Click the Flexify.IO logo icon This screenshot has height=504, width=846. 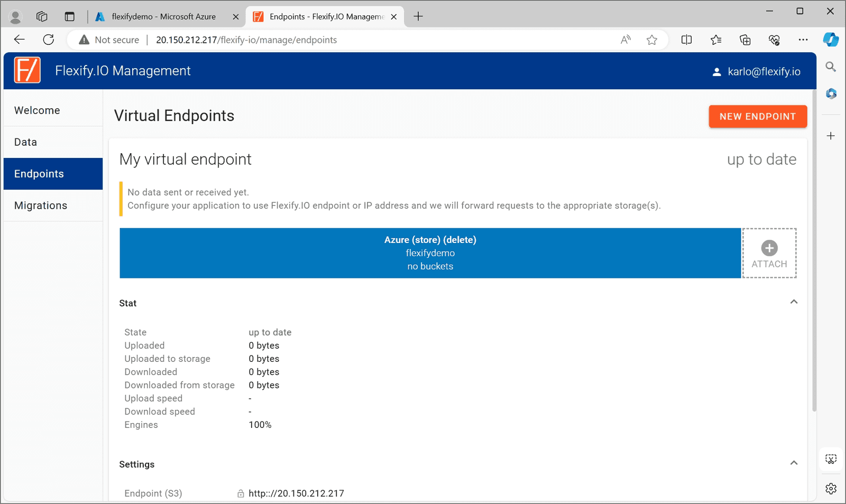point(26,70)
